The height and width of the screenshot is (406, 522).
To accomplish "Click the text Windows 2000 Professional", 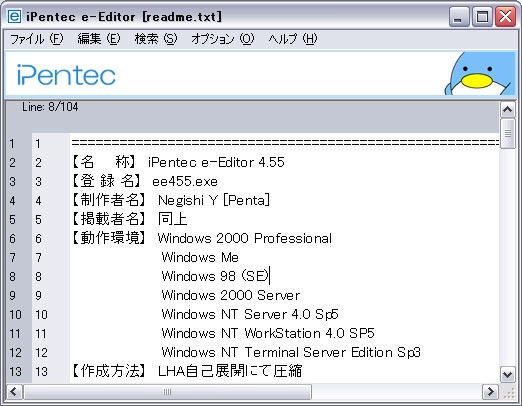I will 245,239.
